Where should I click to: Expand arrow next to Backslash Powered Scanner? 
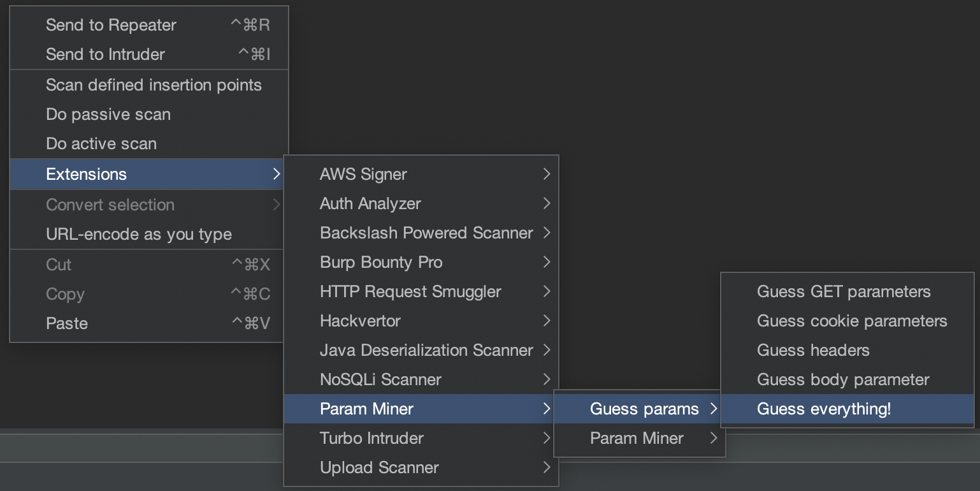[x=547, y=233]
